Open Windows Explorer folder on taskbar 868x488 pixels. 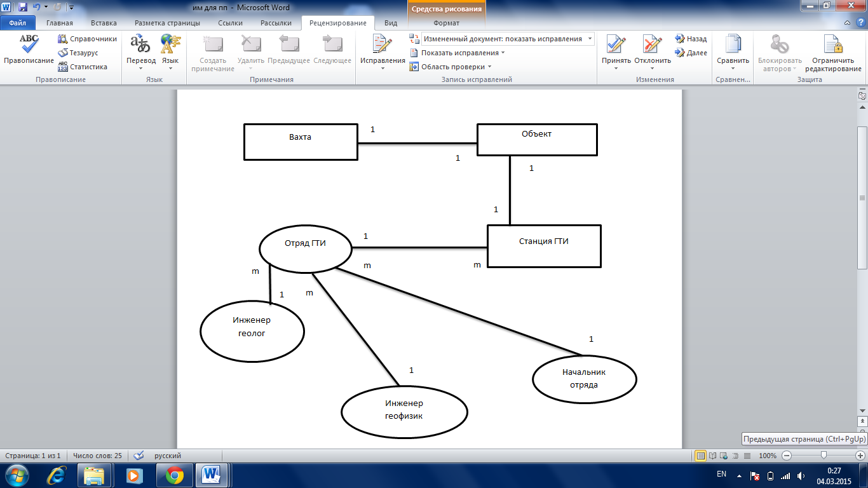tap(95, 475)
